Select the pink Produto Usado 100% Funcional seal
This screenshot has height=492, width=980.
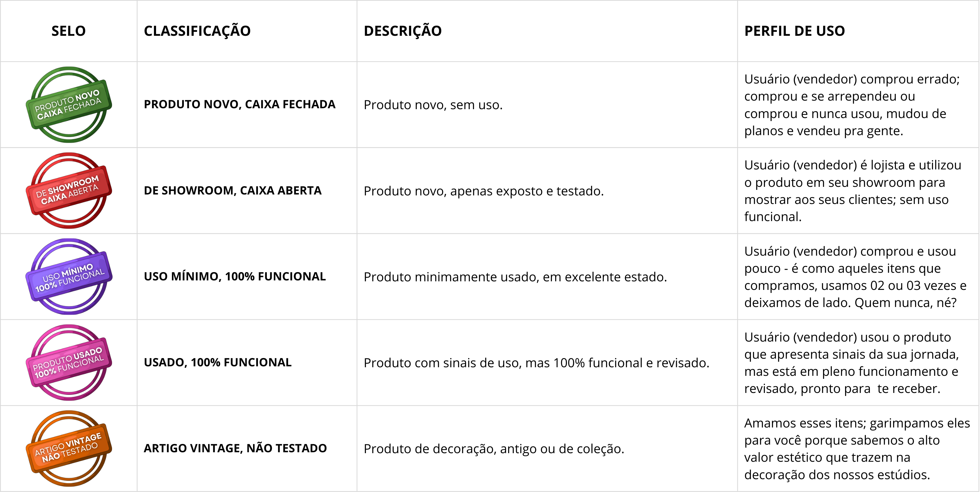(69, 362)
